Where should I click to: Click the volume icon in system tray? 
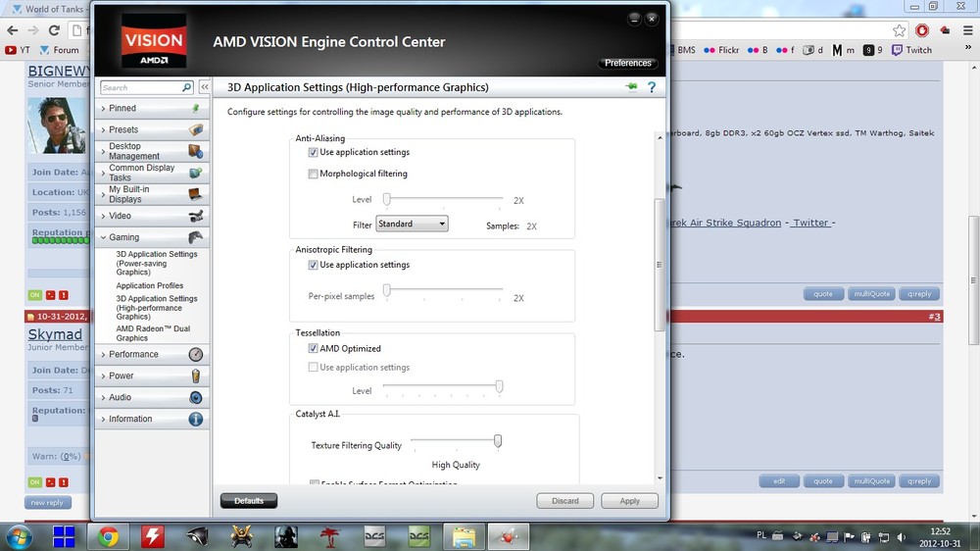(x=901, y=536)
